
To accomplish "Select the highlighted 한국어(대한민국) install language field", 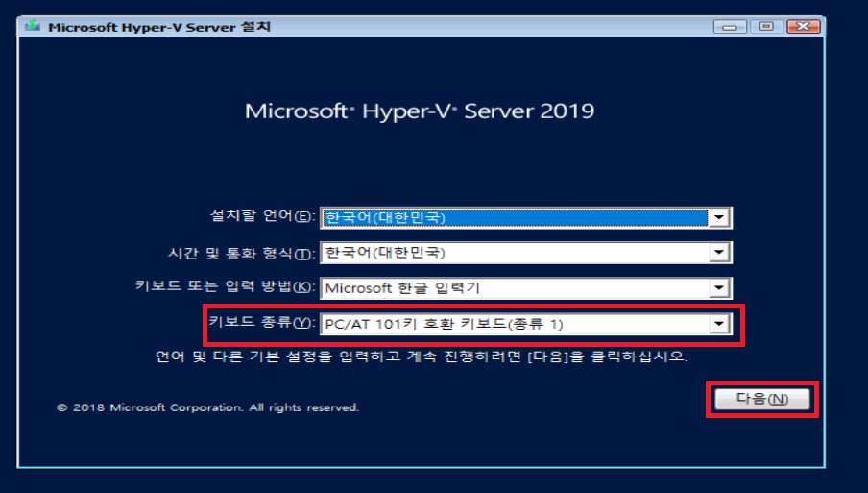I will click(x=526, y=218).
